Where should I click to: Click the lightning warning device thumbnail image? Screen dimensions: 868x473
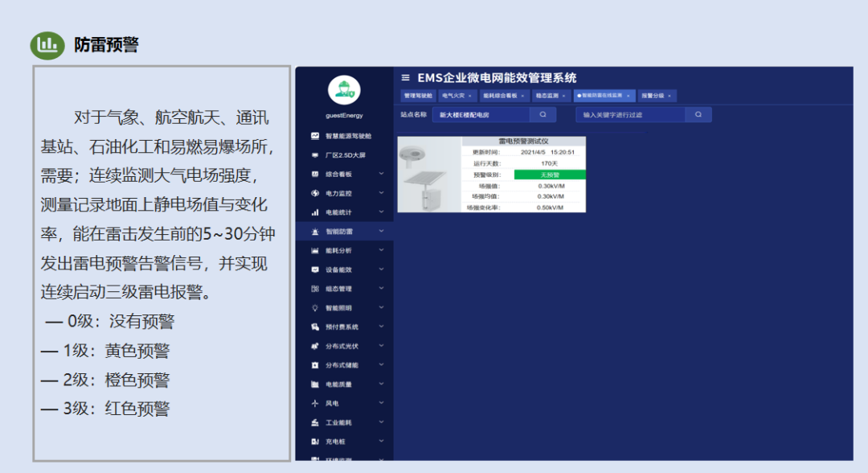pyautogui.click(x=429, y=175)
